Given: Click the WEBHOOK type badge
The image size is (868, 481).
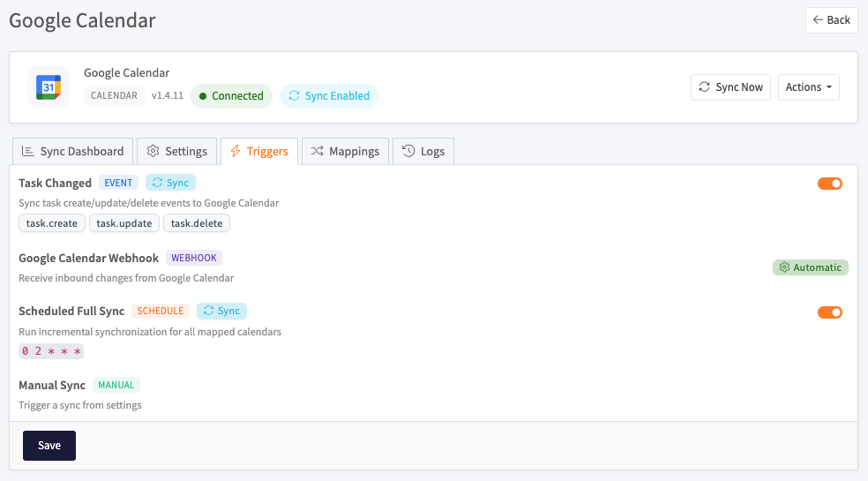Looking at the screenshot, I should 194,258.
